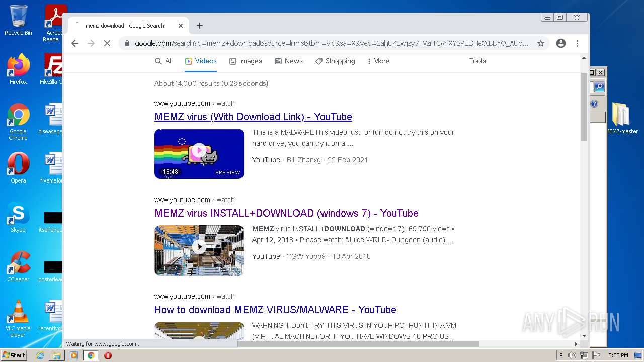Go back to the previous page in Chrome
This screenshot has width=644, height=362.
pyautogui.click(x=75, y=43)
